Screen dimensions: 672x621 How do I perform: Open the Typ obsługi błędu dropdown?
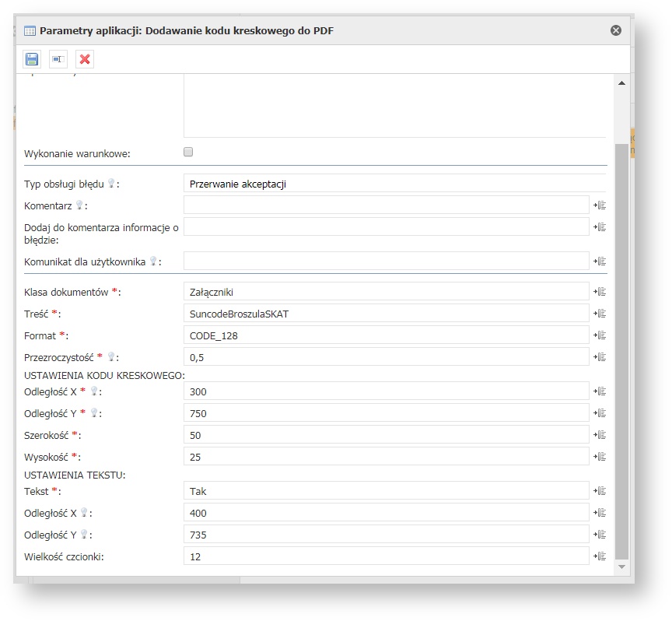coord(394,184)
